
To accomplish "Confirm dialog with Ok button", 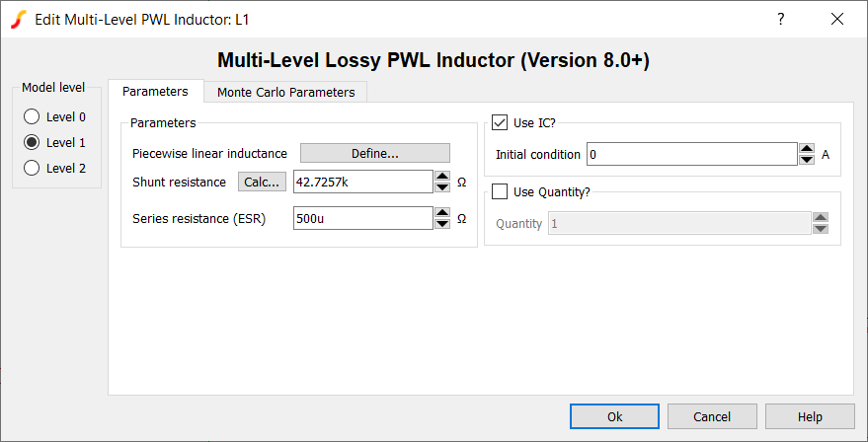I will click(614, 416).
